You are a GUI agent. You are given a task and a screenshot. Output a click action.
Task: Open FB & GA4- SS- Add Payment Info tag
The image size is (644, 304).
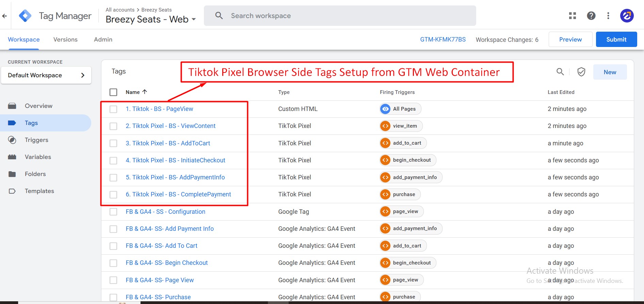[170, 229]
